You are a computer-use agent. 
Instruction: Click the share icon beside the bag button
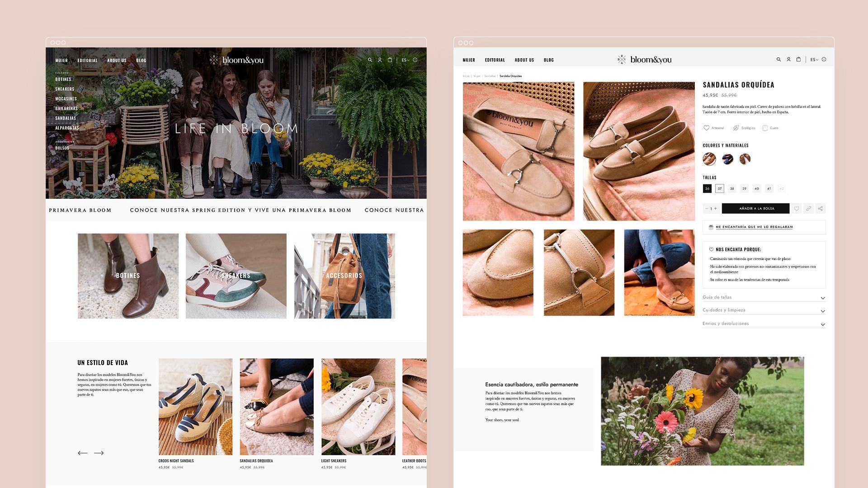click(x=820, y=208)
